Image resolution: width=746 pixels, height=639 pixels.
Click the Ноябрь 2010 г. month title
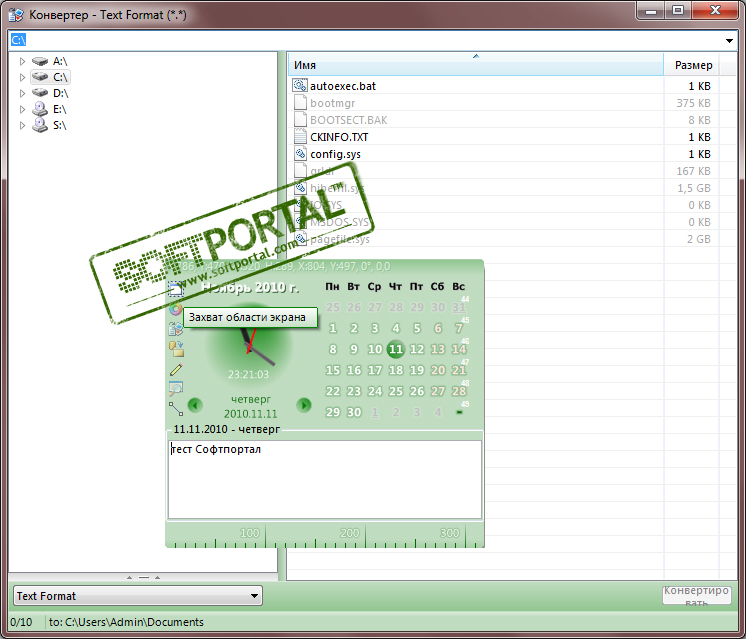[x=250, y=287]
